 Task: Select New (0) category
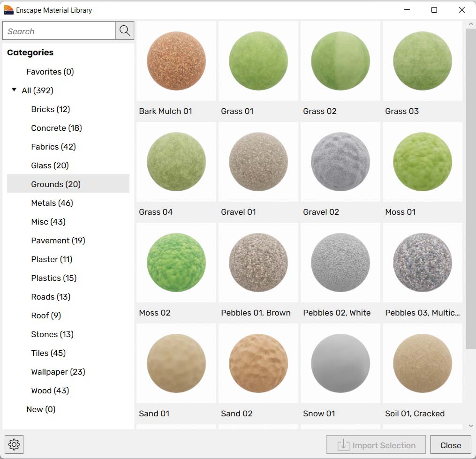coord(41,409)
